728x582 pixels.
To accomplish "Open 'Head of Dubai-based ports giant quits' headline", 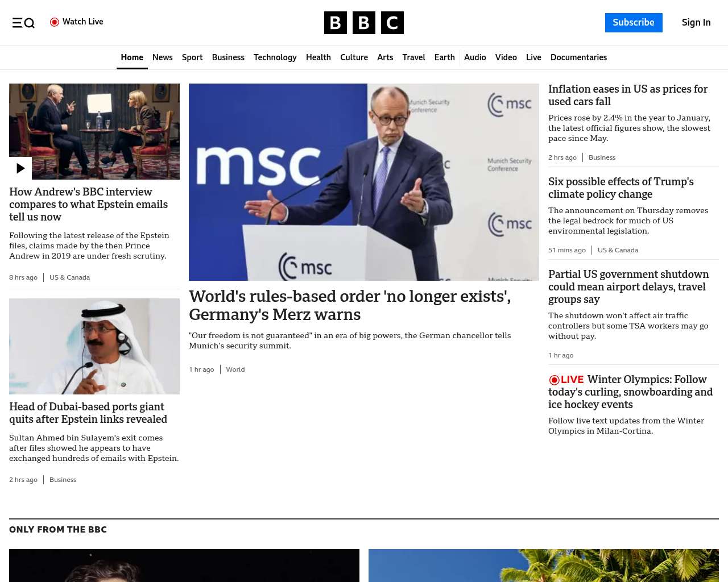I will 88,413.
